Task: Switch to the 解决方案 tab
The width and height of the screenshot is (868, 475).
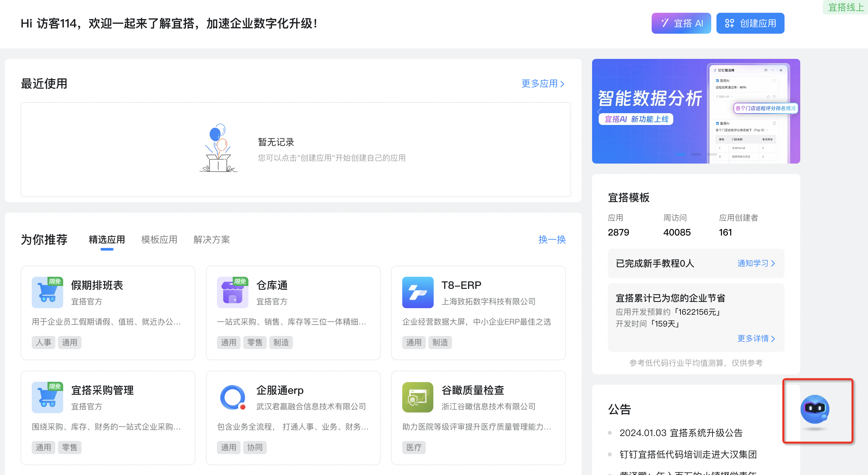Action: click(x=212, y=239)
